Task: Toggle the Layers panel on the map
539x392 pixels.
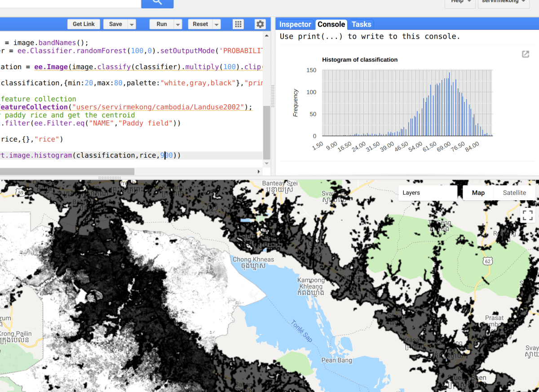Action: pos(411,193)
